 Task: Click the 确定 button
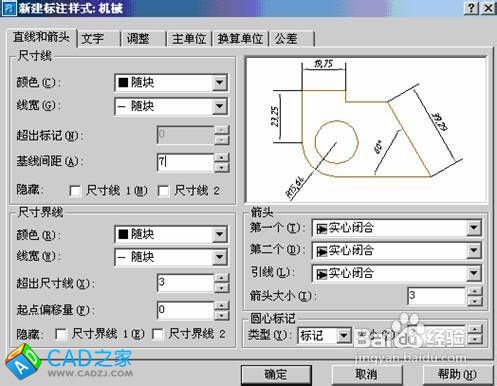276,375
